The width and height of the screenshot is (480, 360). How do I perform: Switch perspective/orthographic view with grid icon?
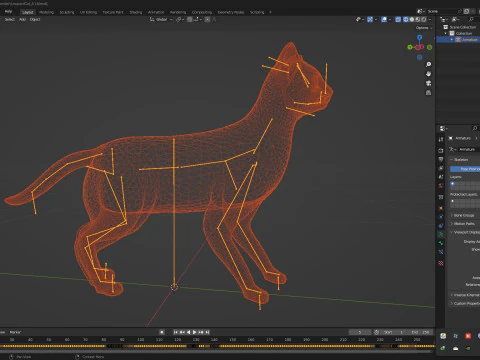[x=428, y=92]
